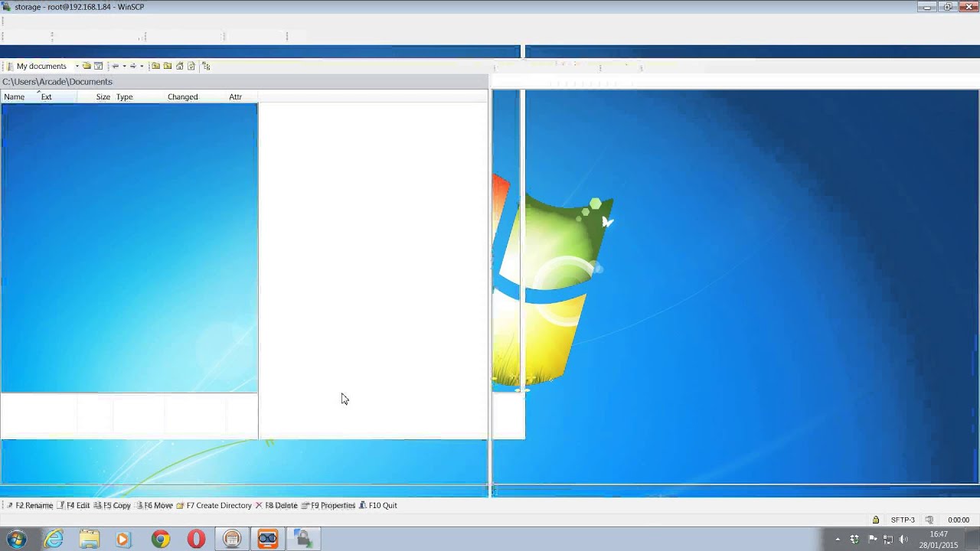
Task: Sort files by the Size column
Action: pyautogui.click(x=103, y=96)
